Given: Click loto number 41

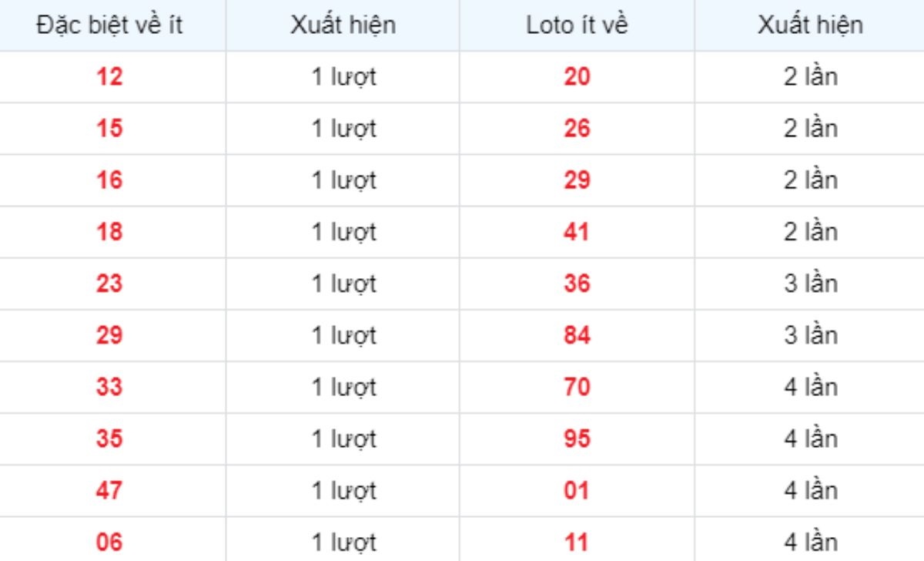Looking at the screenshot, I should [577, 231].
